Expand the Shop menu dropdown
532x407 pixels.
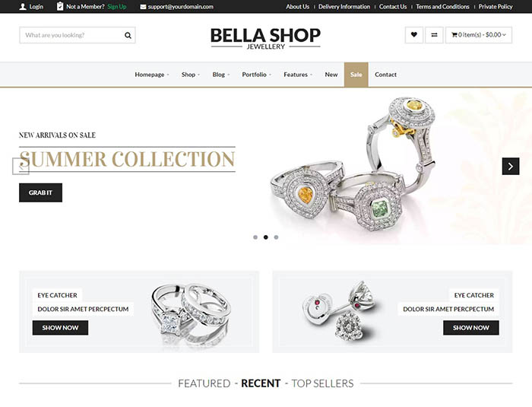[190, 75]
